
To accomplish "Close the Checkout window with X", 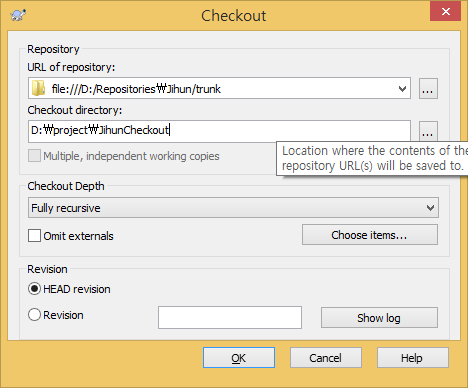I will 445,12.
